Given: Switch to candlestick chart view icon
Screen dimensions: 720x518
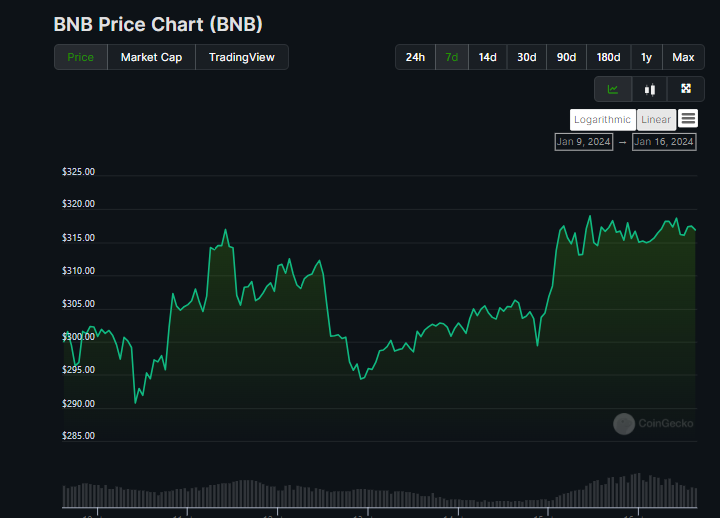Looking at the screenshot, I should pyautogui.click(x=649, y=89).
